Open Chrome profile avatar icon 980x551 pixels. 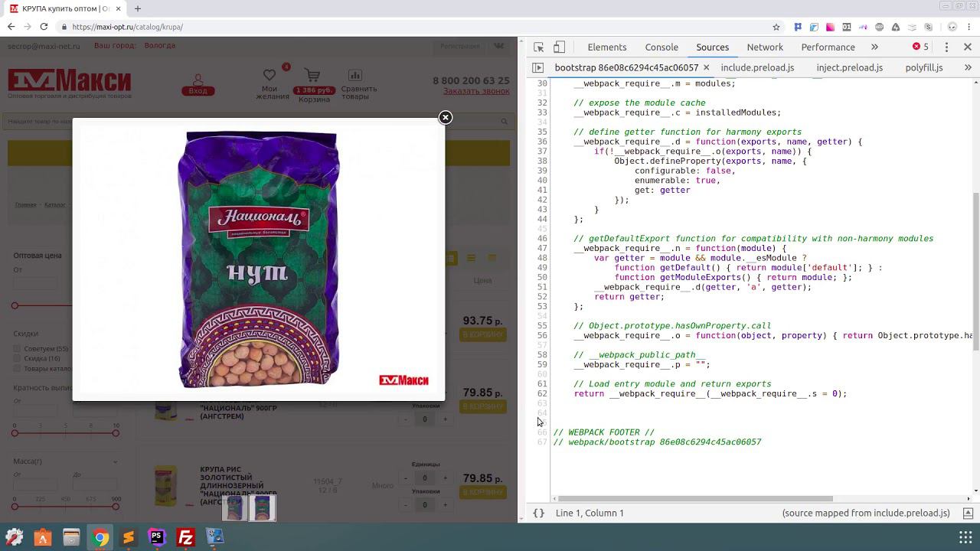(x=952, y=27)
